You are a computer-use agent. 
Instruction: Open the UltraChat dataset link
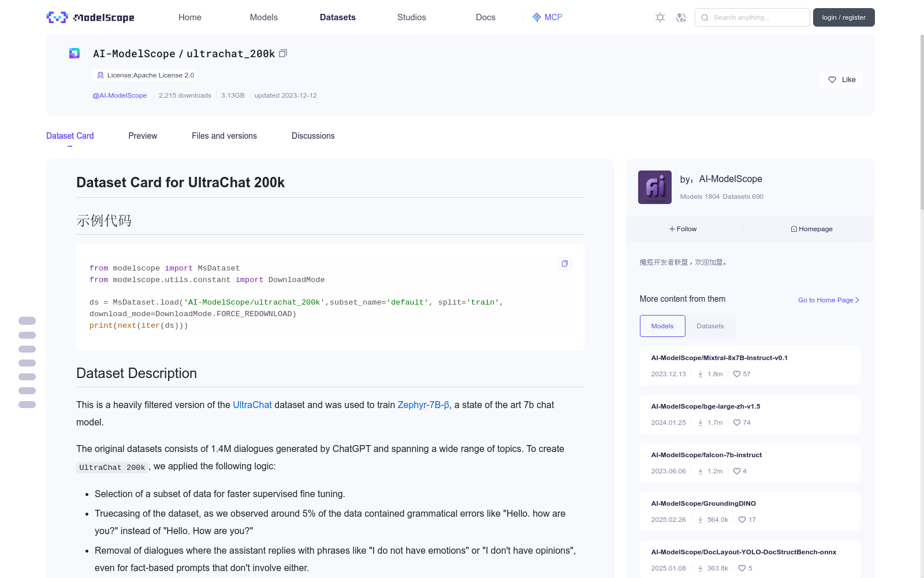tap(252, 405)
